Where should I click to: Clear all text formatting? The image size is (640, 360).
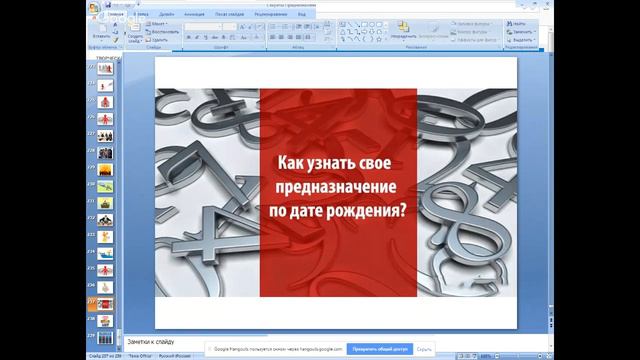[x=260, y=27]
